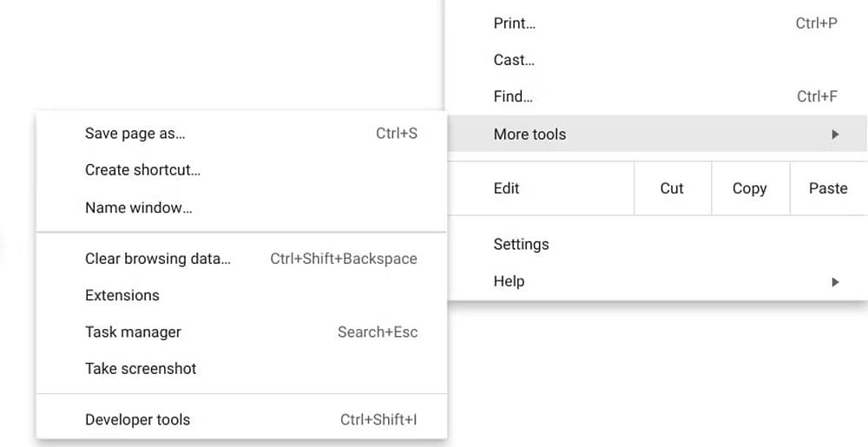
Task: Open Extensions from More tools
Action: [241, 295]
